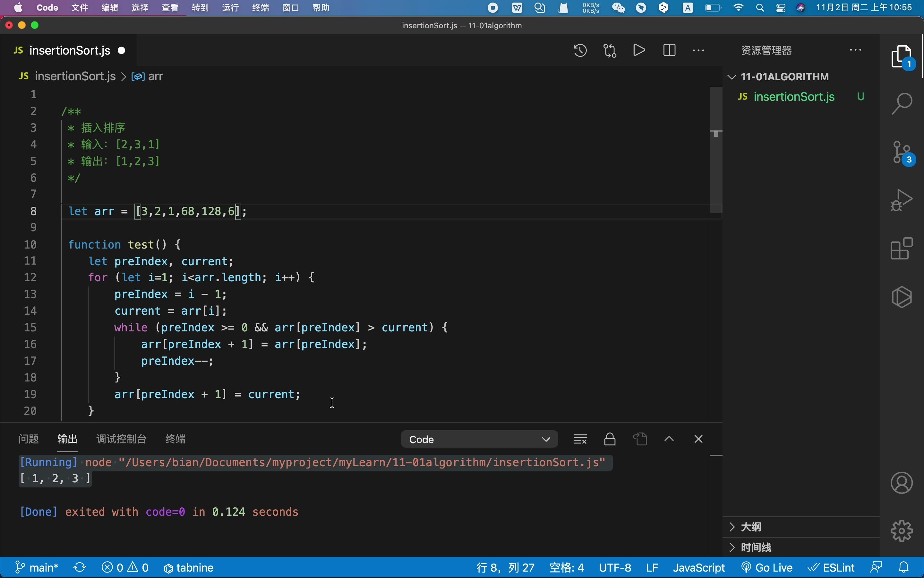The image size is (924, 578).
Task: Switch to the 问题 problems tab
Action: [x=29, y=439]
